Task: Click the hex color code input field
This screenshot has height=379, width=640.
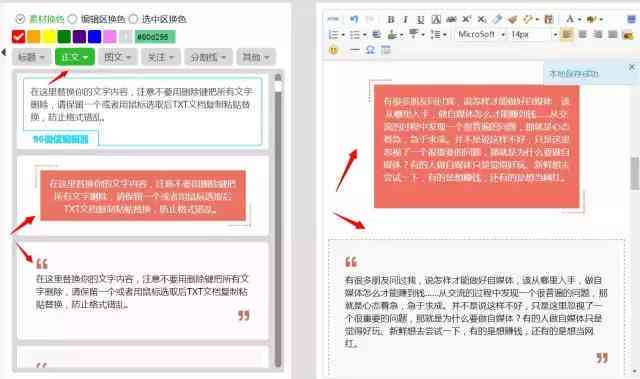Action: coord(155,37)
